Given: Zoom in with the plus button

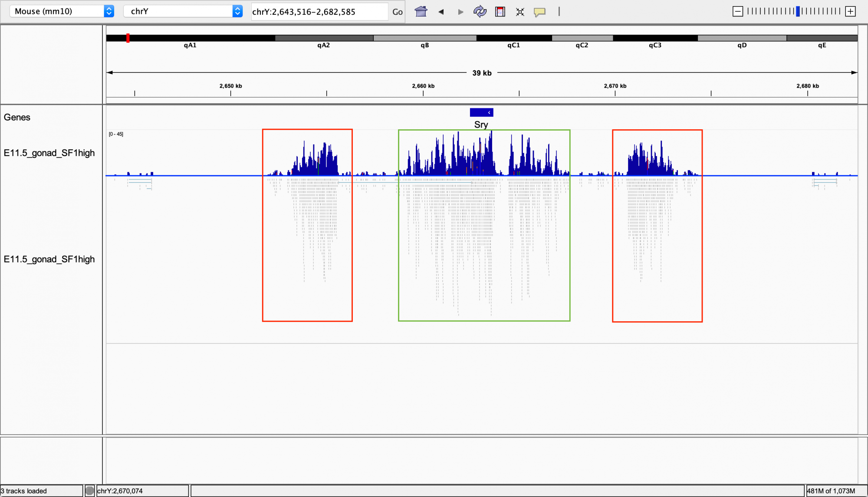Looking at the screenshot, I should pos(851,12).
